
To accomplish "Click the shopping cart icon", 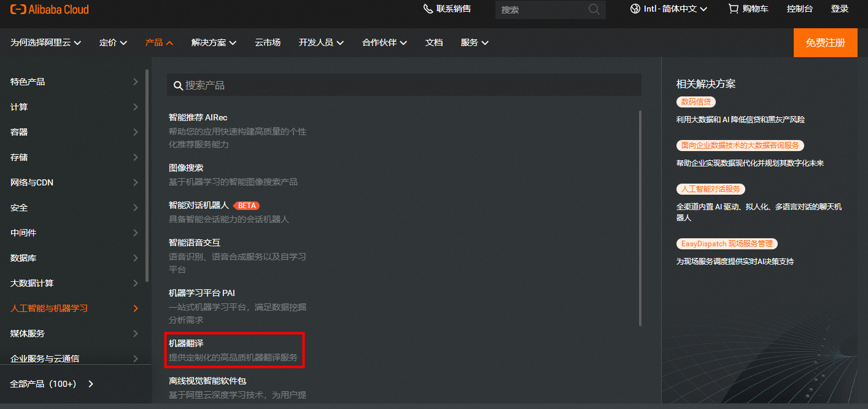I will pyautogui.click(x=733, y=9).
